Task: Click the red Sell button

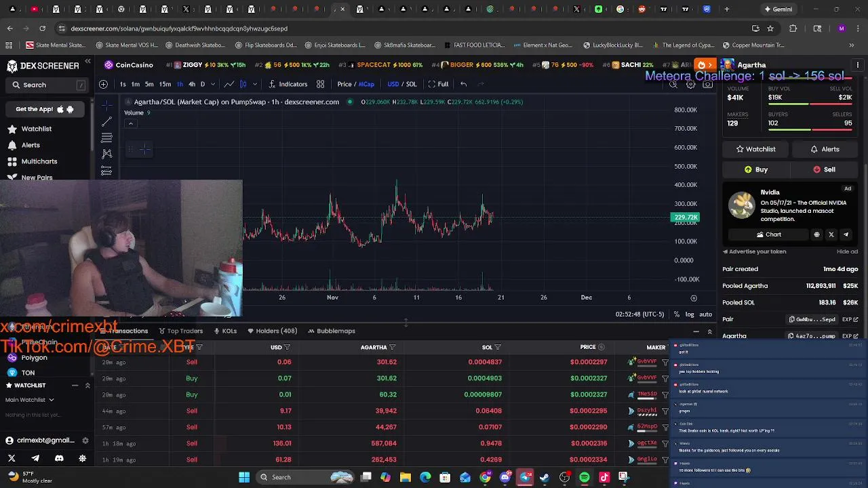Action: pos(825,169)
